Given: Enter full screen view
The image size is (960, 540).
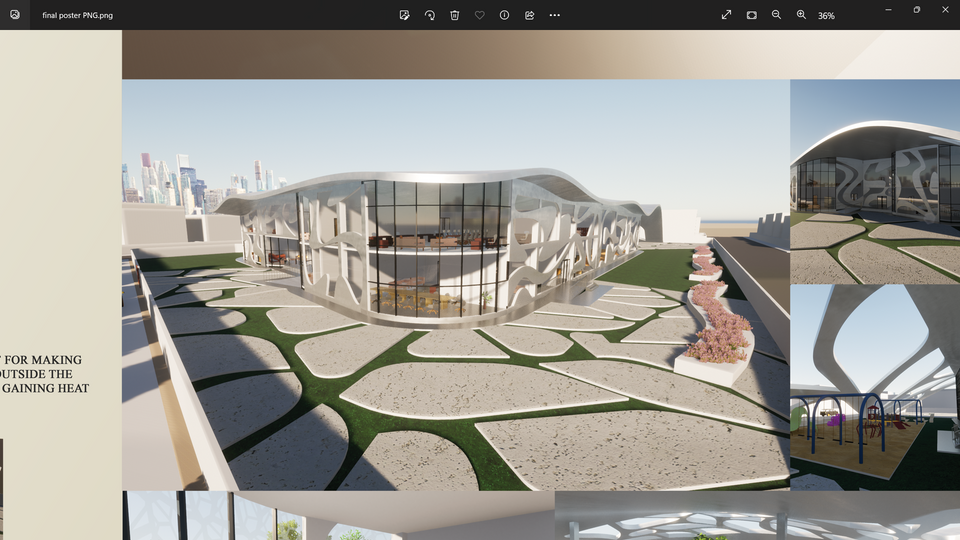Looking at the screenshot, I should coord(726,15).
